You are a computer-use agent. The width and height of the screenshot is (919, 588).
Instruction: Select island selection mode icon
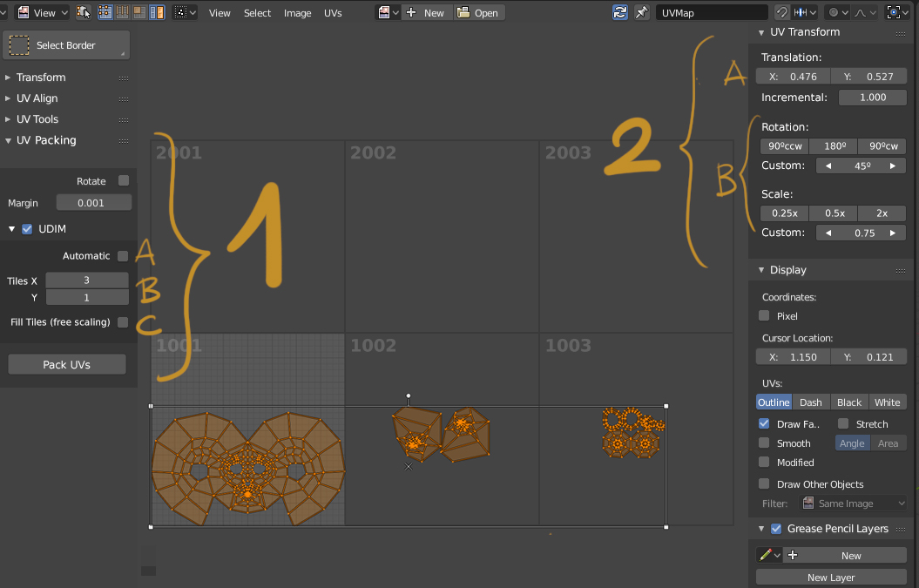[x=157, y=12]
